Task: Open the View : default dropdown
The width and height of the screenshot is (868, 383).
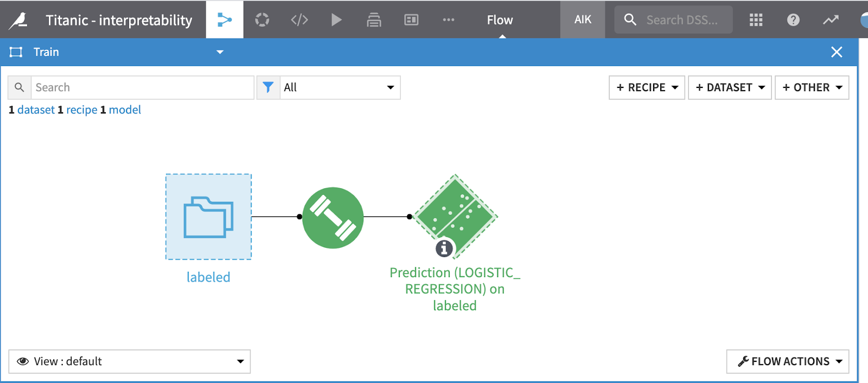Action: [x=130, y=361]
